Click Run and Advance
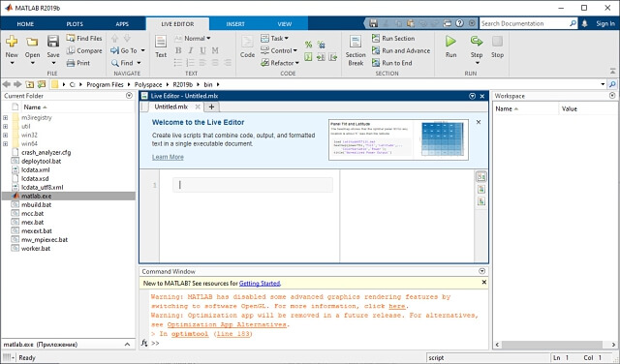The width and height of the screenshot is (620, 364). pos(401,50)
